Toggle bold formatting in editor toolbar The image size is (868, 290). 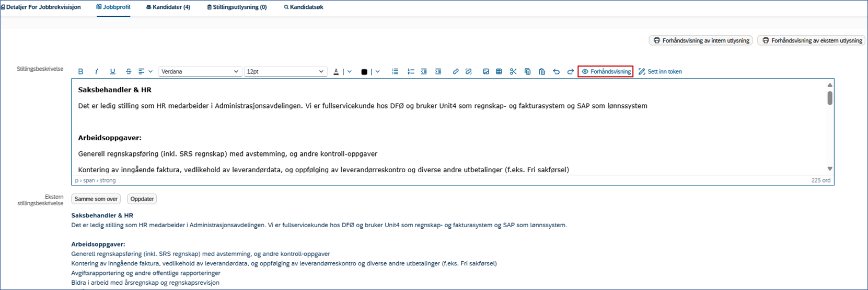coord(80,72)
